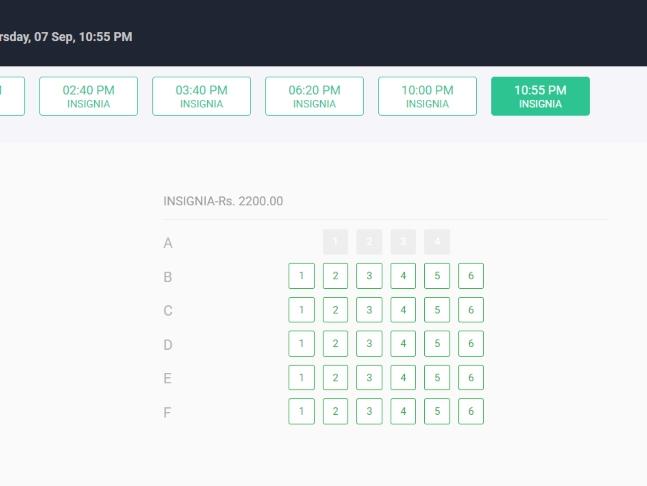
Task: Click unavailable seat 1 in row A
Action: (x=335, y=242)
